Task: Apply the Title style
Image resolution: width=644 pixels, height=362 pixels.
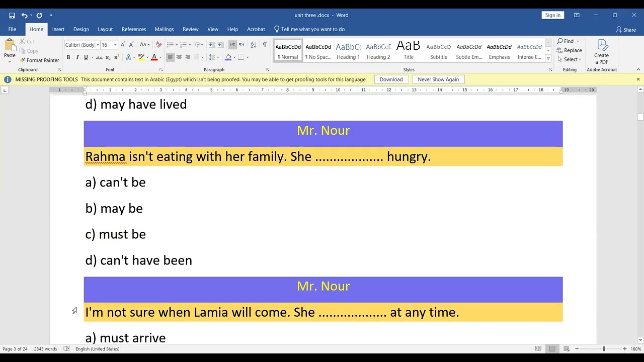Action: [x=409, y=51]
